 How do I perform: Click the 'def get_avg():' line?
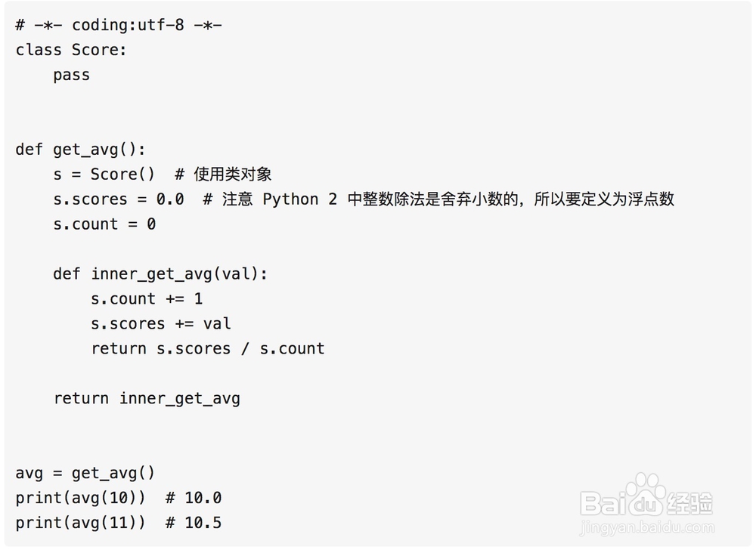click(80, 150)
